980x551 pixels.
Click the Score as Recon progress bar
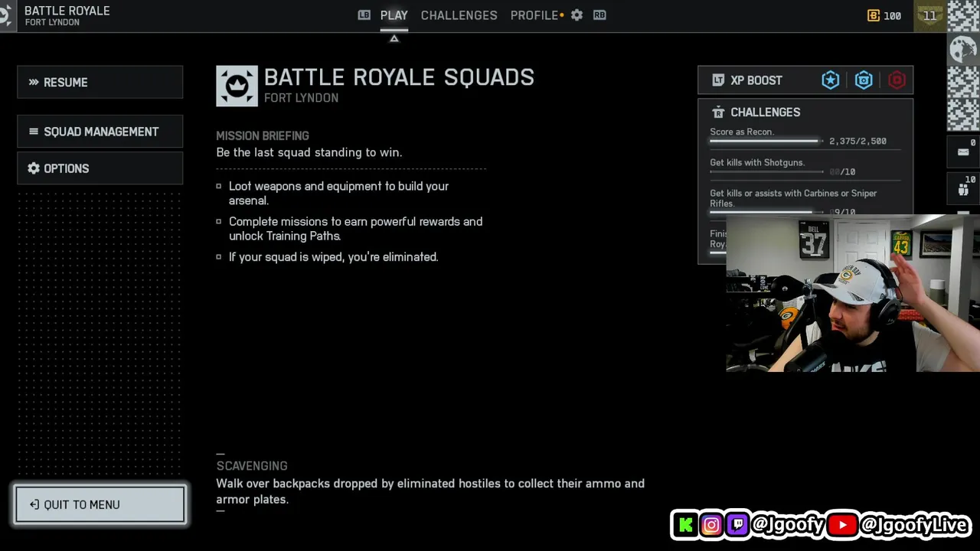(x=766, y=142)
